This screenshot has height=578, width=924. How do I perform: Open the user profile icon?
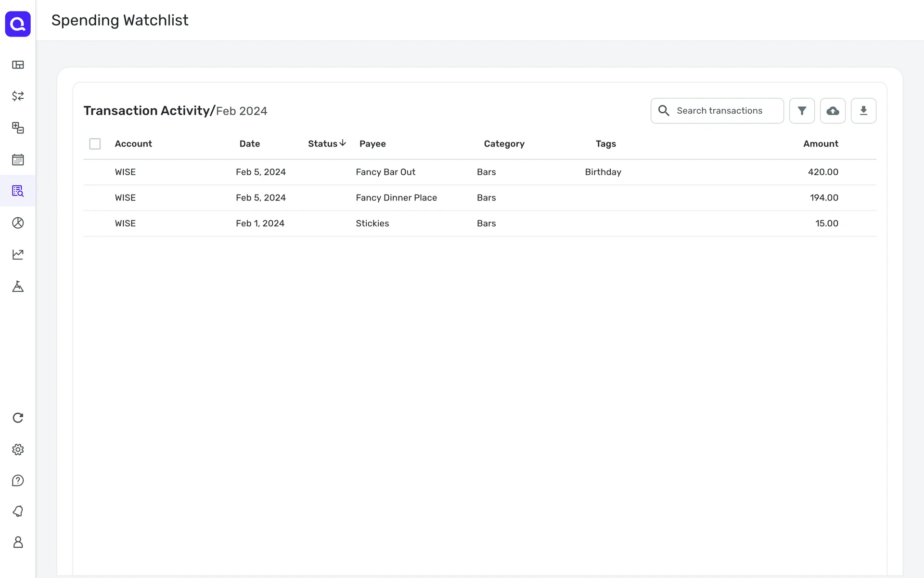(x=18, y=542)
